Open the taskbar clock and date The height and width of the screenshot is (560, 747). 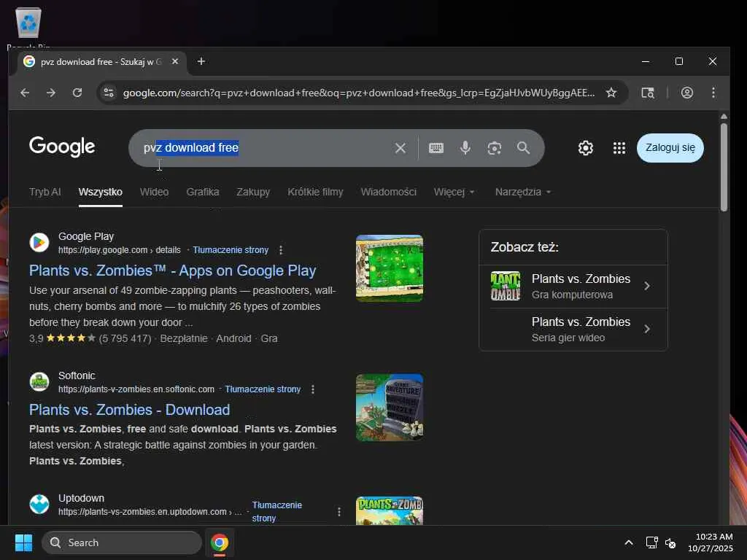711,542
